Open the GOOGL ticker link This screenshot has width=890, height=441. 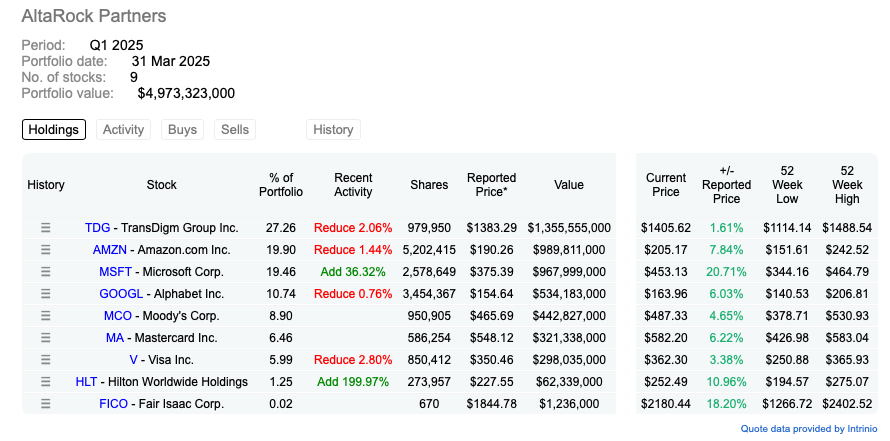click(121, 294)
